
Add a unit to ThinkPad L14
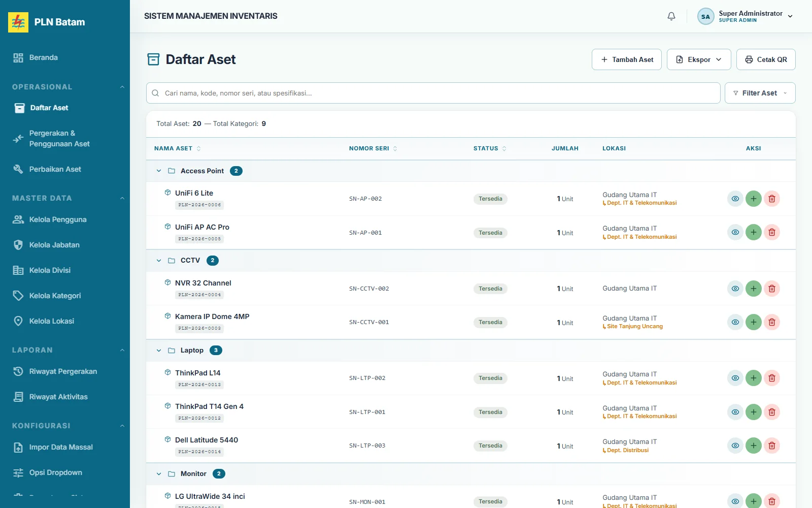754,378
